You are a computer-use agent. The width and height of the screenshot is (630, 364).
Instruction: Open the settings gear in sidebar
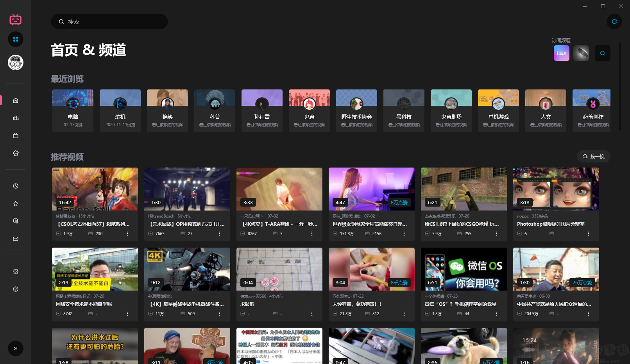click(x=16, y=271)
